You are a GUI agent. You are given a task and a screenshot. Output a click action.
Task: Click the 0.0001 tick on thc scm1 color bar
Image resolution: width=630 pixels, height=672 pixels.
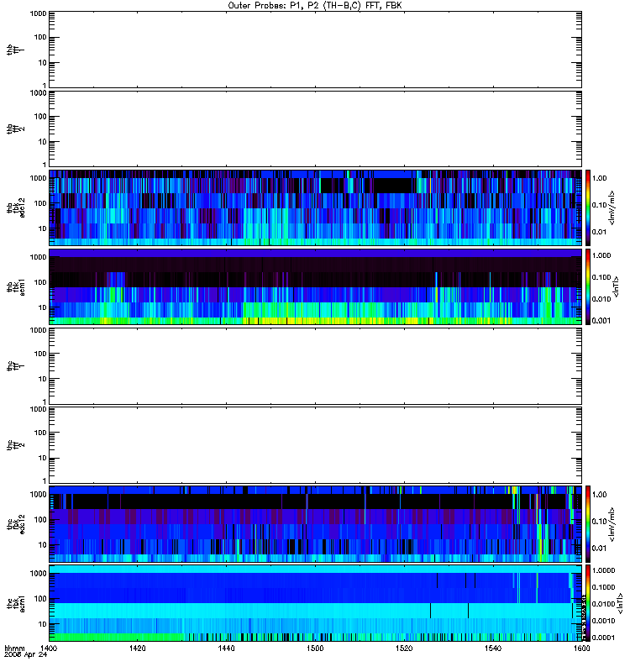[x=603, y=638]
